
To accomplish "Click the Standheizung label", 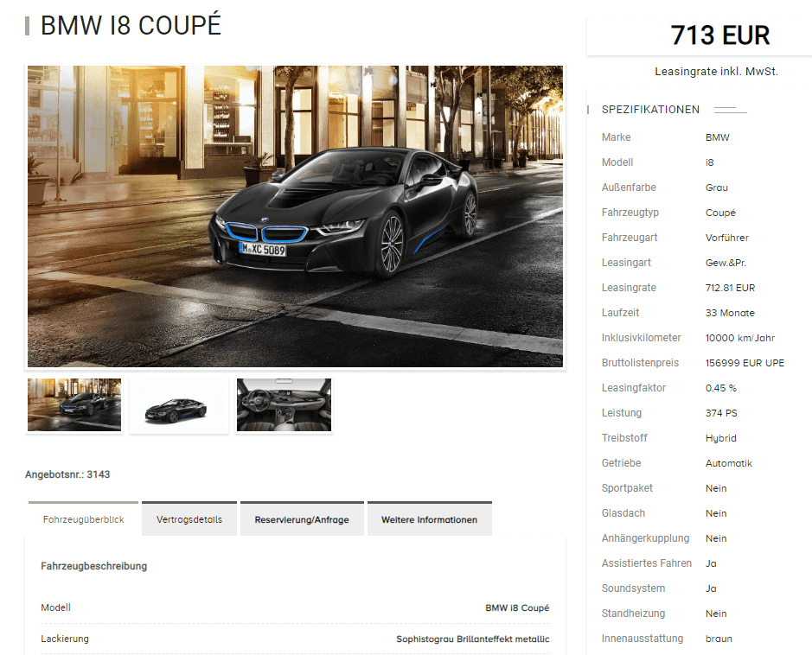I will tap(633, 614).
